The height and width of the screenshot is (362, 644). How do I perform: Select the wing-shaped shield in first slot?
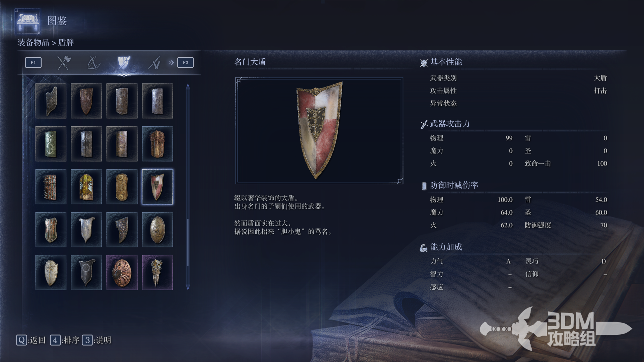pos(51,101)
